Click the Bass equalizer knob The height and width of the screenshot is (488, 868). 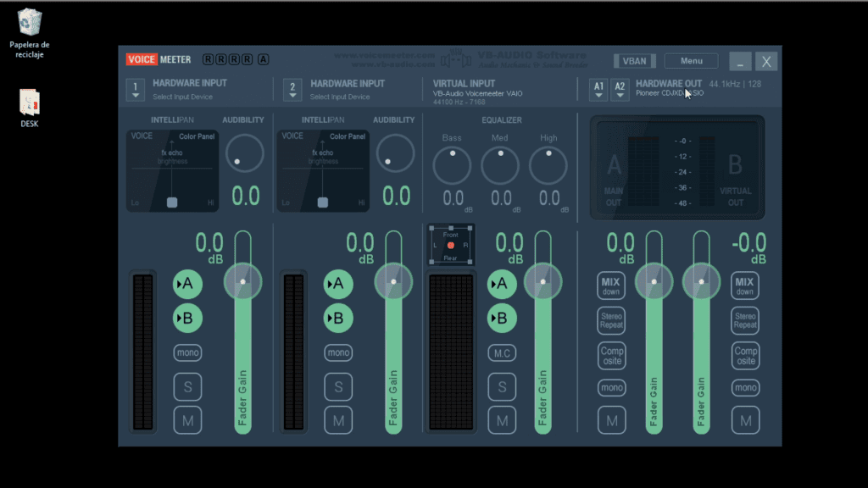point(452,165)
